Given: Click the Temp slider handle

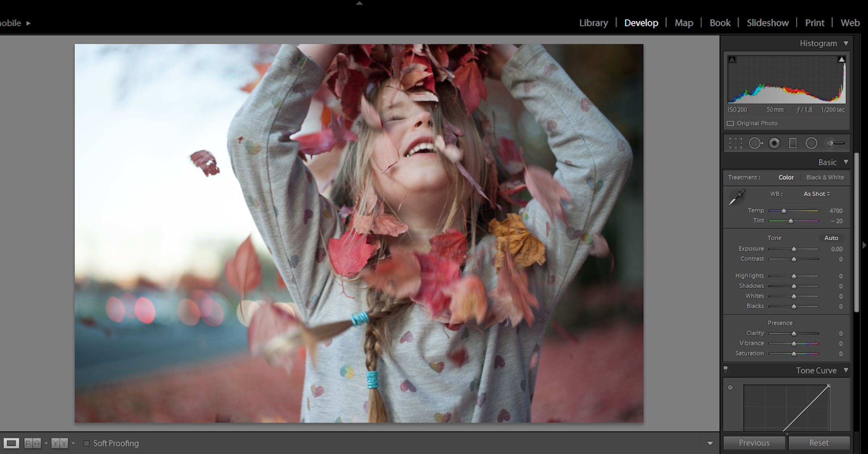Looking at the screenshot, I should click(784, 211).
